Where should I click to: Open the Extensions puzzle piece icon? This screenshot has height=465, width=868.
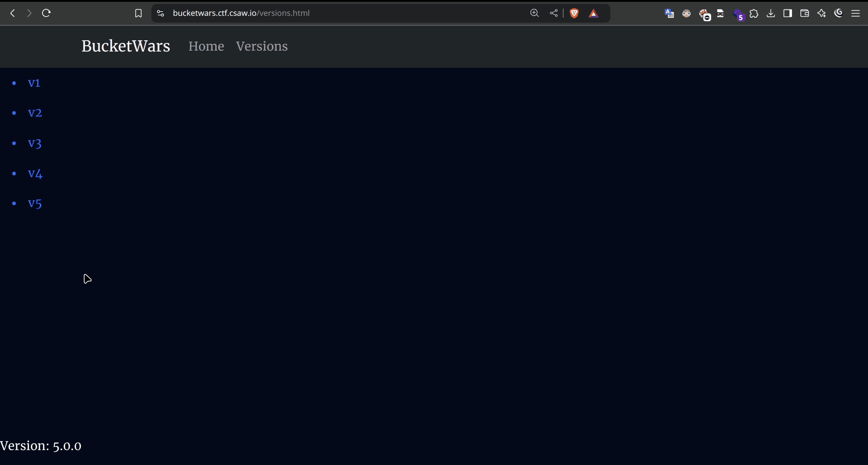pyautogui.click(x=754, y=13)
